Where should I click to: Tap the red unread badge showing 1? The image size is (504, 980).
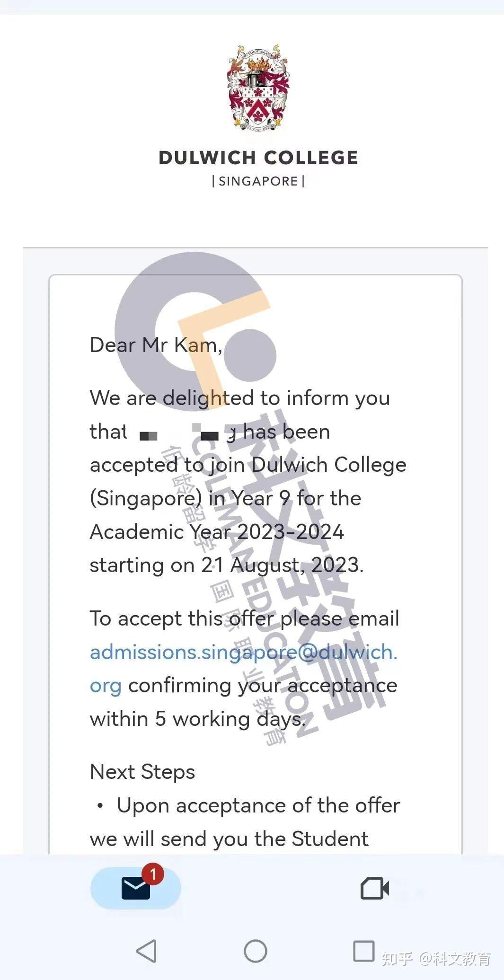point(153,874)
